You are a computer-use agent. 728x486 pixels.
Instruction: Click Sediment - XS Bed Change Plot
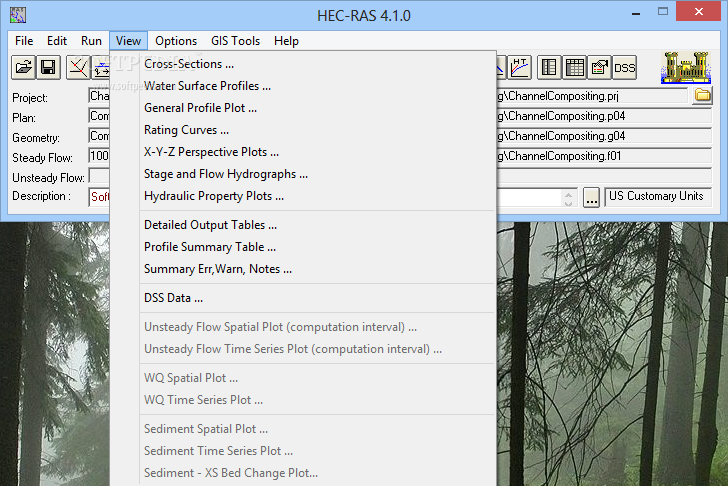tap(303, 473)
